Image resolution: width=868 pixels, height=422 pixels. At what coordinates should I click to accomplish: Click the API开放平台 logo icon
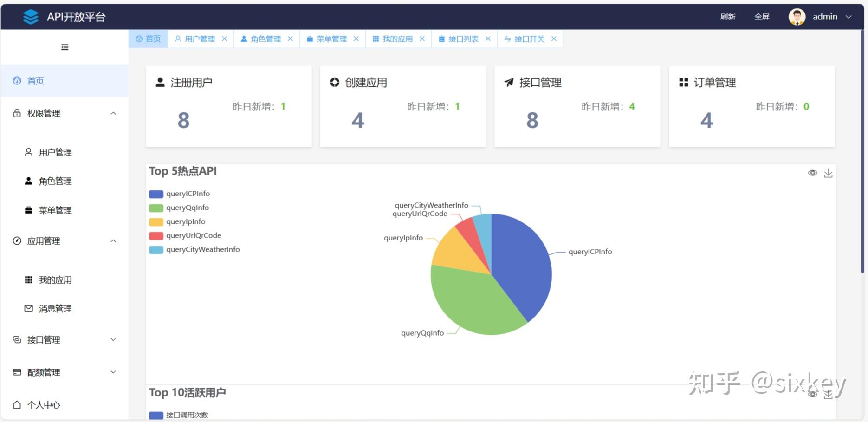30,17
